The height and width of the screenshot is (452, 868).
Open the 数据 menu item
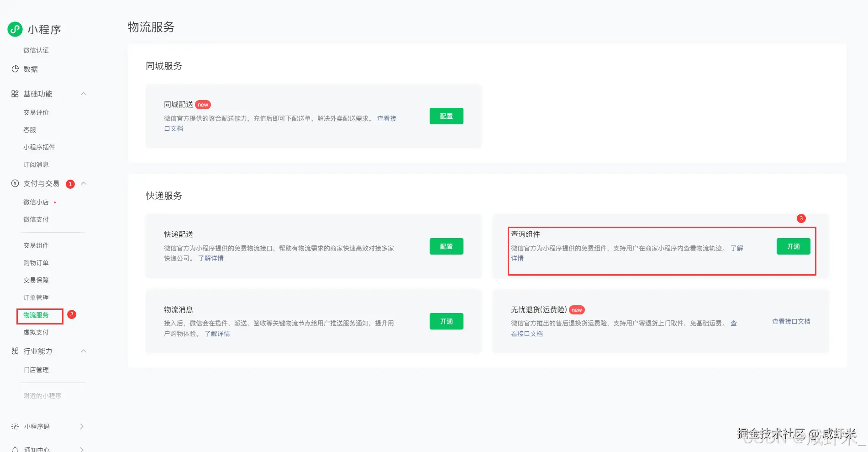31,69
